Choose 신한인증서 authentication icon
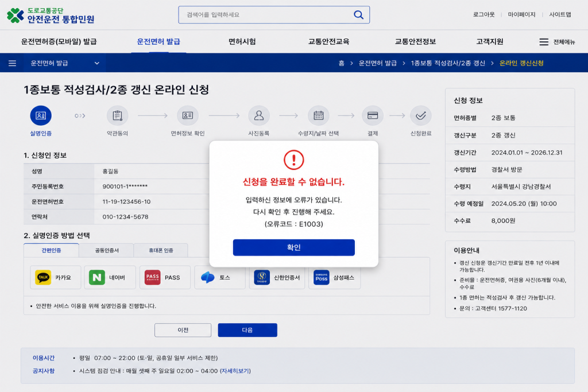The width and height of the screenshot is (588, 392). tap(262, 277)
